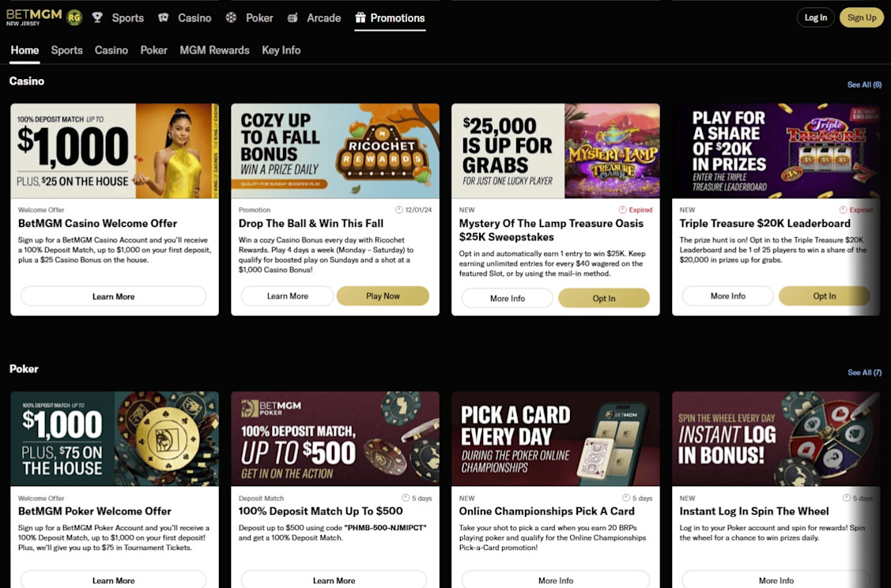Click Online Championships Pick A Card title
Screen dimensions: 891x588
546,511
